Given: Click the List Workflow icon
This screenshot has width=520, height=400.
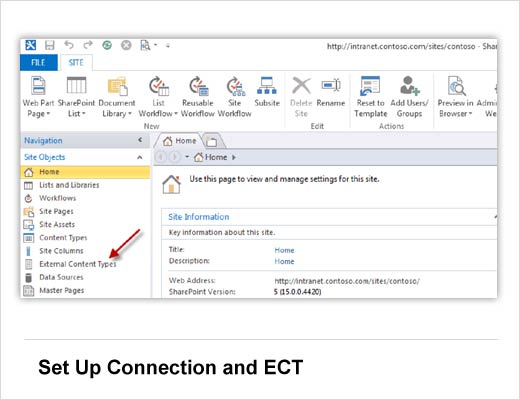Looking at the screenshot, I should [x=159, y=86].
